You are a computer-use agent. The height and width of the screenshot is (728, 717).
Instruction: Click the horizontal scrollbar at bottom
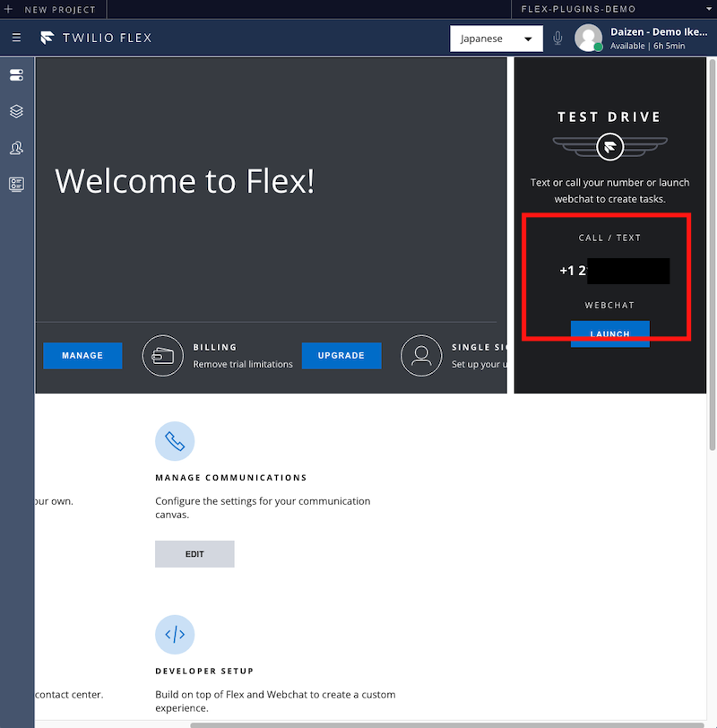pyautogui.click(x=447, y=724)
